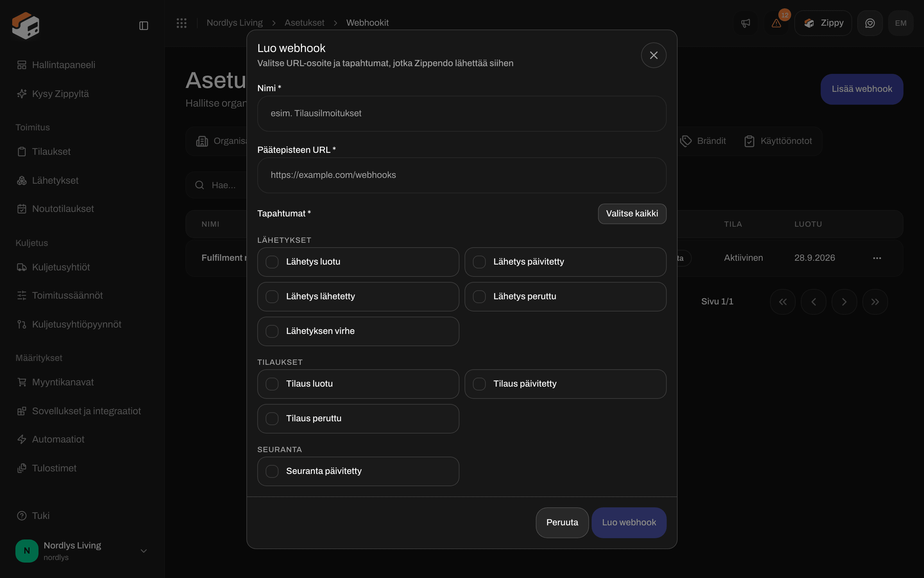
Task: Open the alerts warning icon with badge 12
Action: coord(776,23)
